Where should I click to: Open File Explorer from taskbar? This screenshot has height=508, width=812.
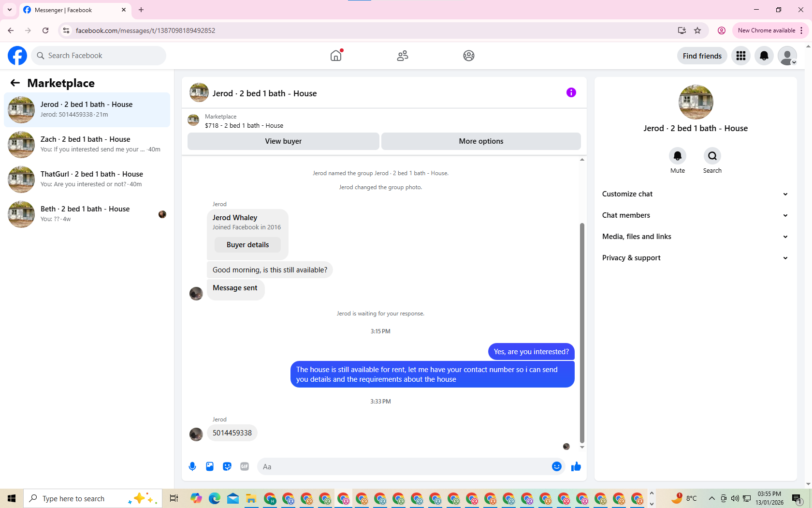[251, 498]
